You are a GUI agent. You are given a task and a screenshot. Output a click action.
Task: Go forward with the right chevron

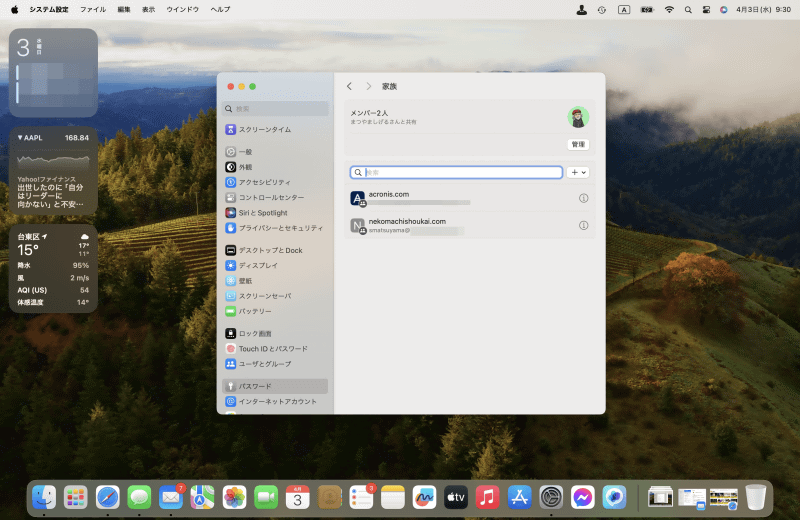click(368, 86)
